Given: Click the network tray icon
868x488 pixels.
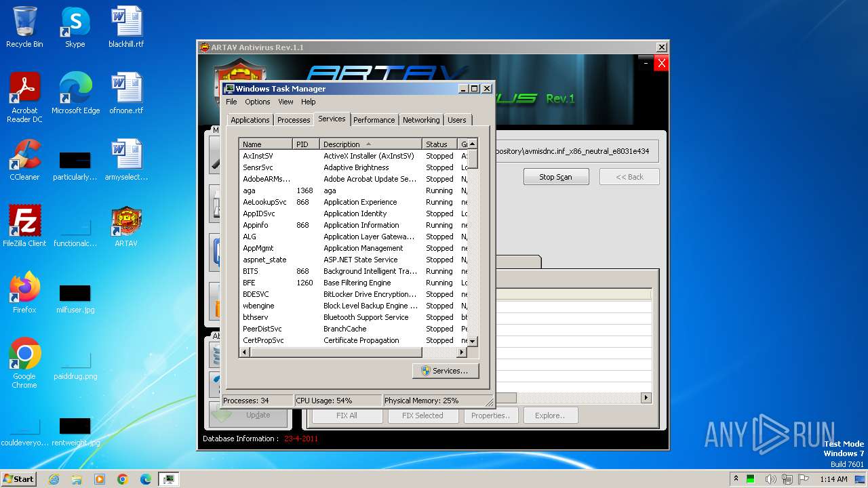Looking at the screenshot, I should (788, 479).
